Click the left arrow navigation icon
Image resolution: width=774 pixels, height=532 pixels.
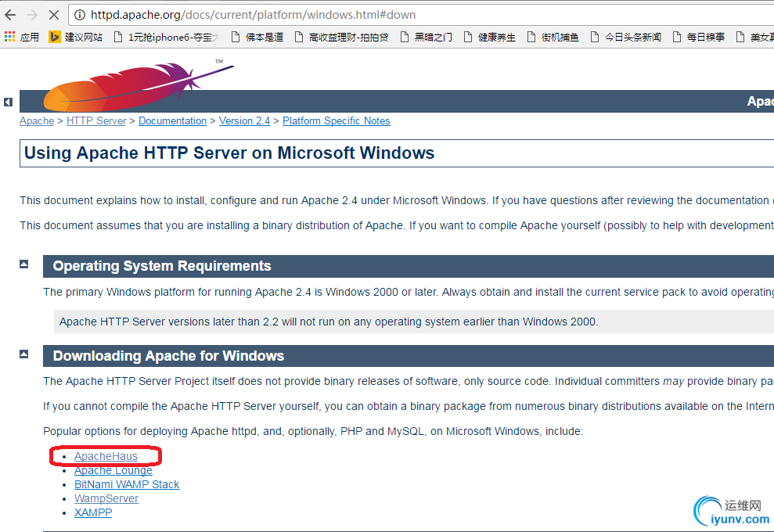point(8,102)
